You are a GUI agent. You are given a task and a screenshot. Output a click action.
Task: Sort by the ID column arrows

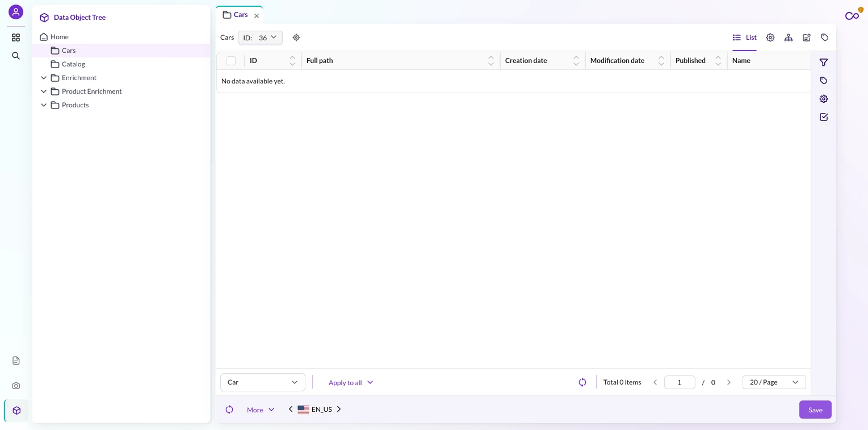pyautogui.click(x=292, y=61)
